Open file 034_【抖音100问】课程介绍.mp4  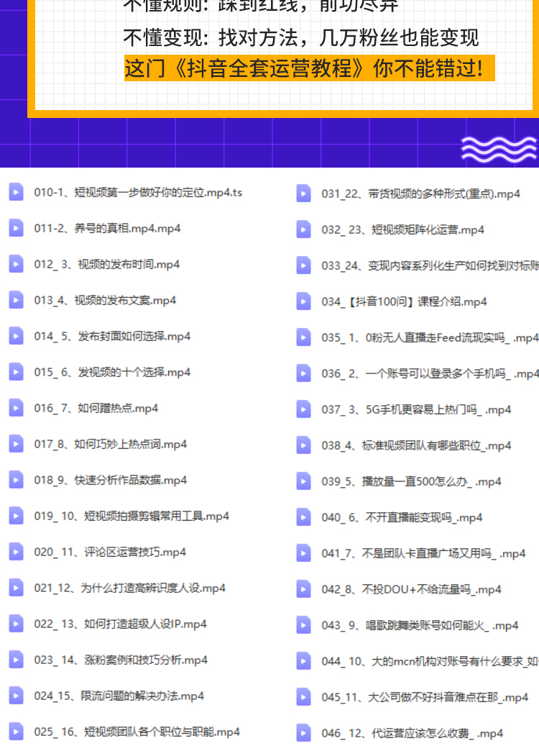(x=404, y=302)
